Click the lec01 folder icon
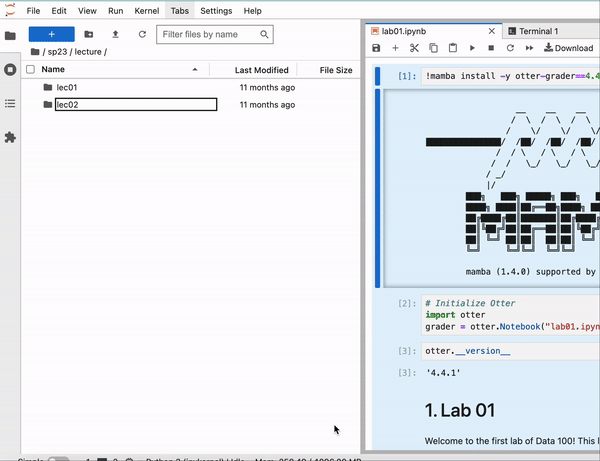 (x=48, y=87)
